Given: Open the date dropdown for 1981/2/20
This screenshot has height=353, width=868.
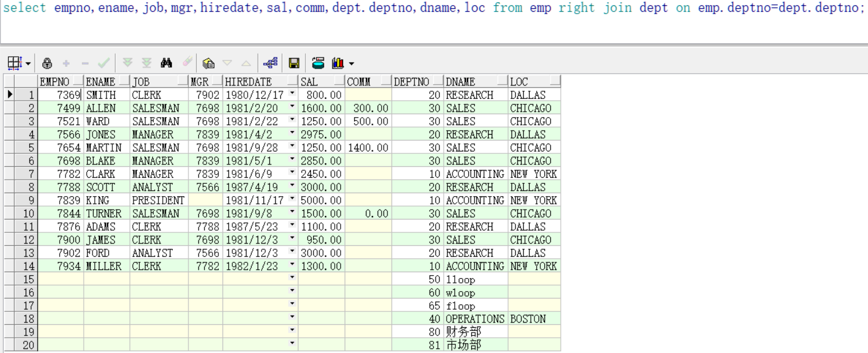Looking at the screenshot, I should tap(293, 108).
